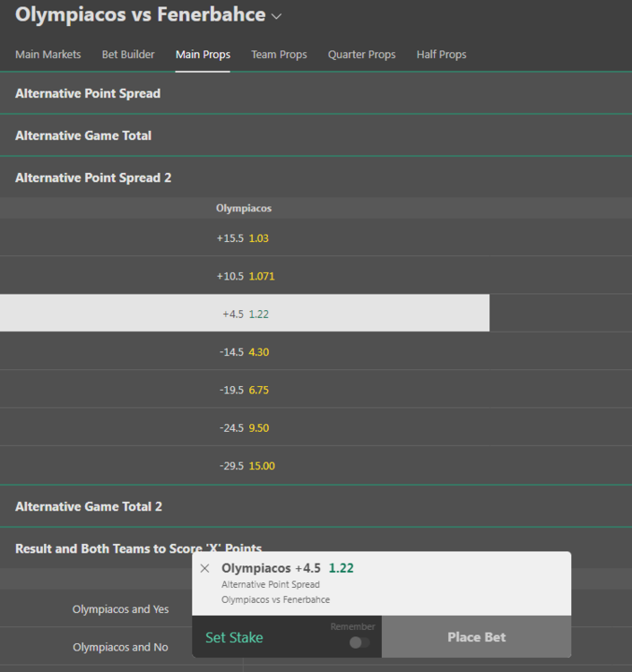Open the Bet Builder tab
The image size is (632, 672).
tap(128, 55)
